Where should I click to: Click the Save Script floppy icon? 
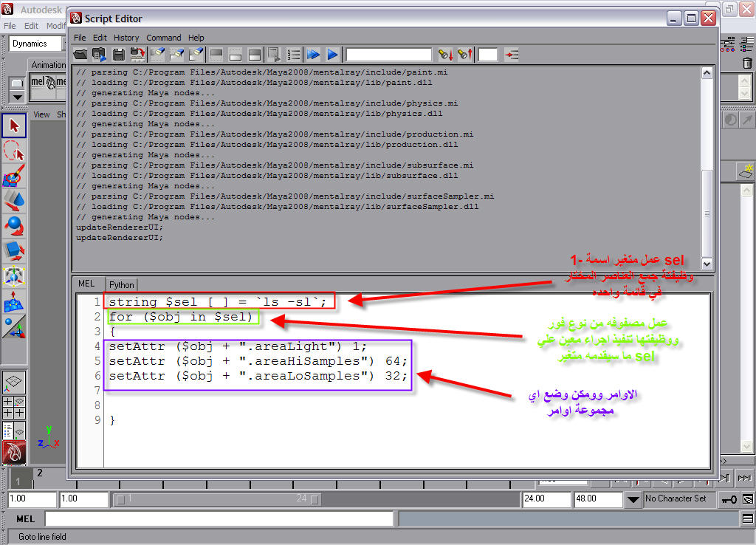click(x=119, y=55)
